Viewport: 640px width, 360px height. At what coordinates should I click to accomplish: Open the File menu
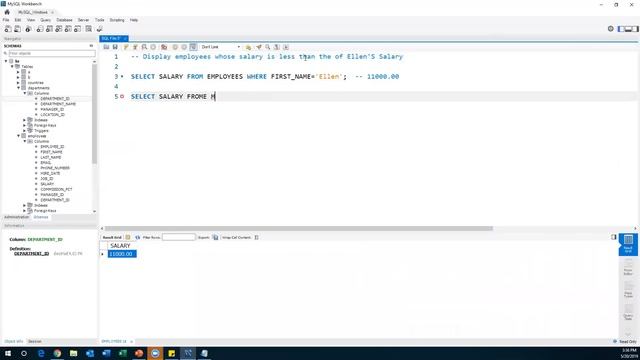point(6,20)
